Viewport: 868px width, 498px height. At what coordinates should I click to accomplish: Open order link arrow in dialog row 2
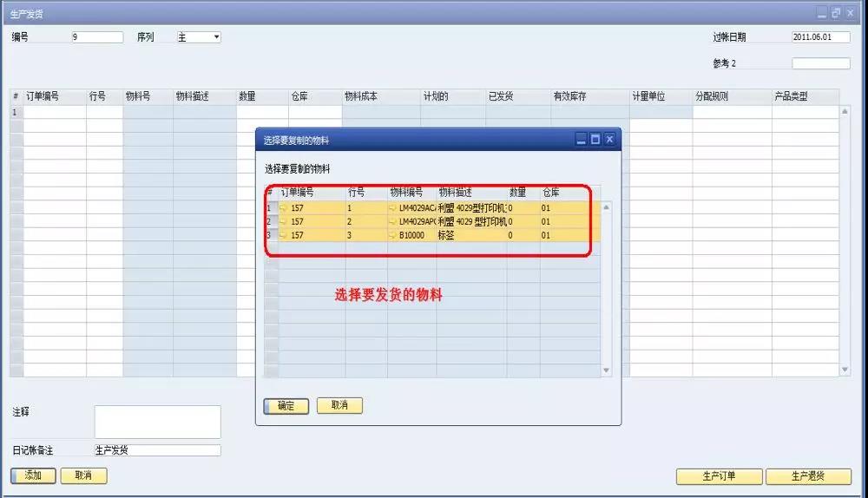tap(284, 222)
